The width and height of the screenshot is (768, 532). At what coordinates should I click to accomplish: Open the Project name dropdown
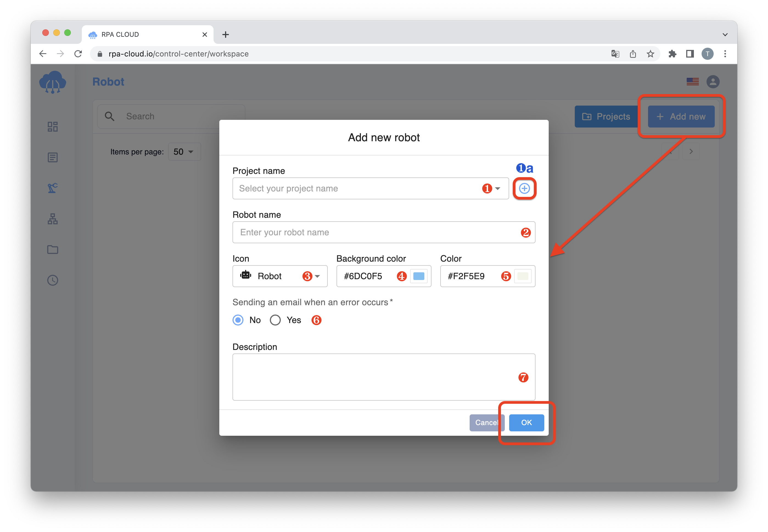click(x=371, y=189)
